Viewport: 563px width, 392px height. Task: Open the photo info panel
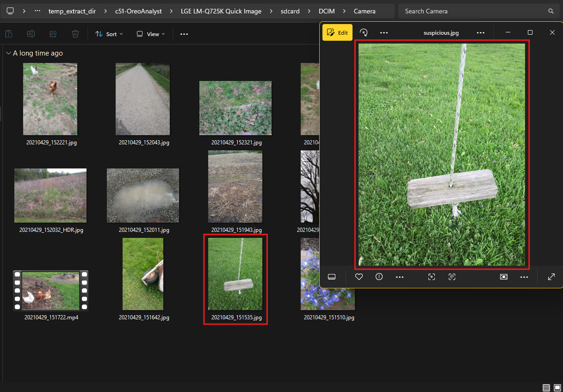point(379,277)
